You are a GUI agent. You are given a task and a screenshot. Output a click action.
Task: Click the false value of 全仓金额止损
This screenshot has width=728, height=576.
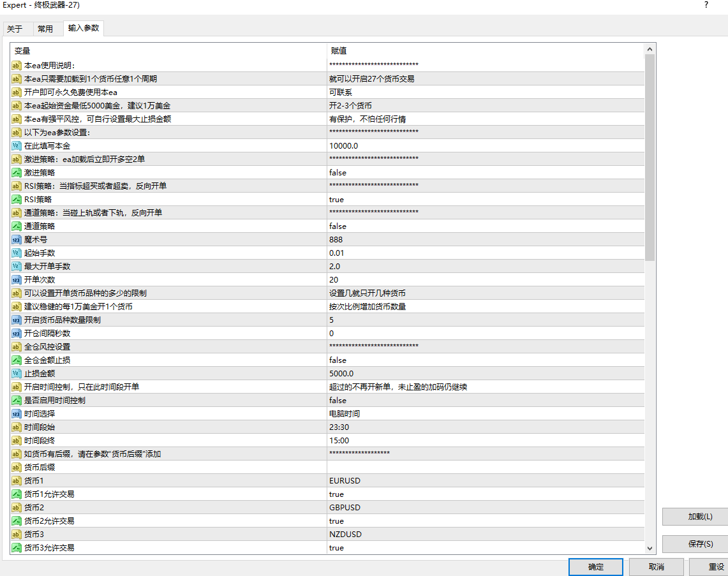click(338, 360)
